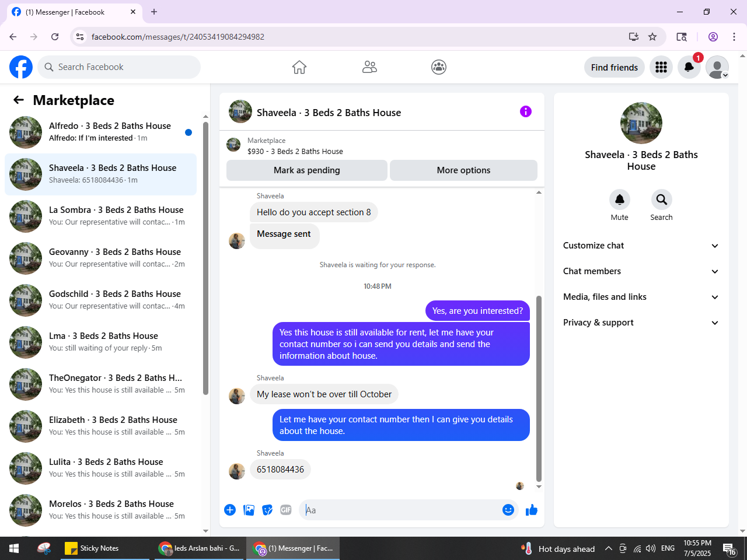Choose a sticker from the sticker icon

pyautogui.click(x=267, y=510)
